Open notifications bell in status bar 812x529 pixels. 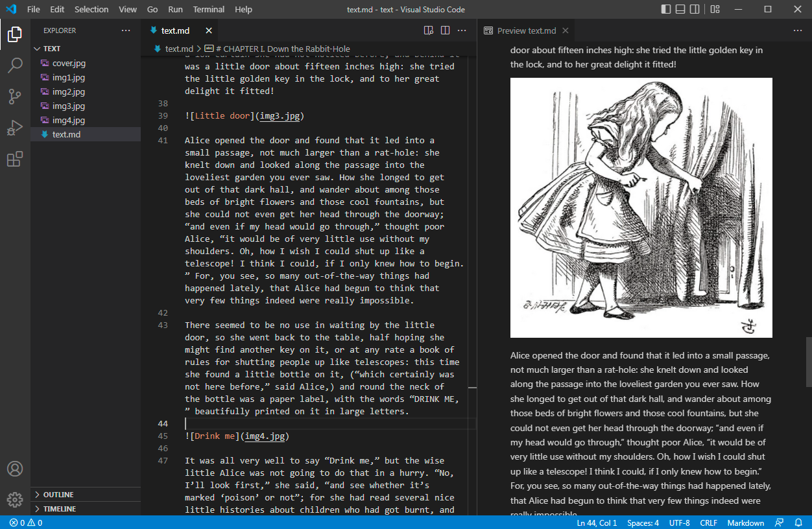coord(798,523)
